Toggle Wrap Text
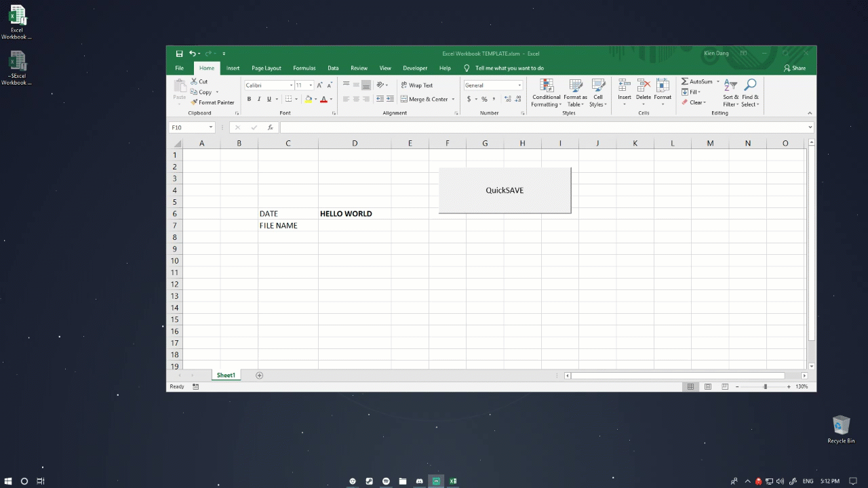The image size is (868, 488). point(416,85)
